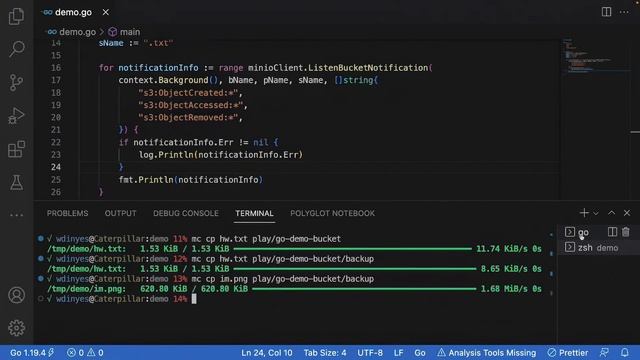Viewport: 640px width, 360px height.
Task: Click the im.png transfer progress bar
Action: coord(364,289)
